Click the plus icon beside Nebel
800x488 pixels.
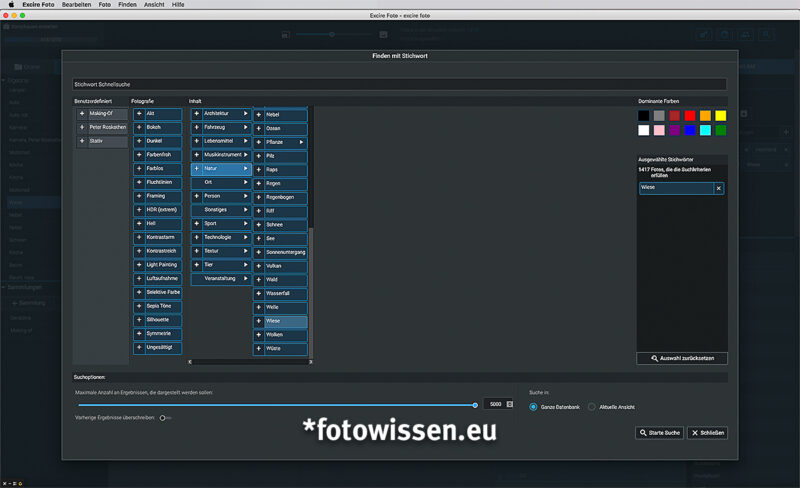pyautogui.click(x=259, y=115)
